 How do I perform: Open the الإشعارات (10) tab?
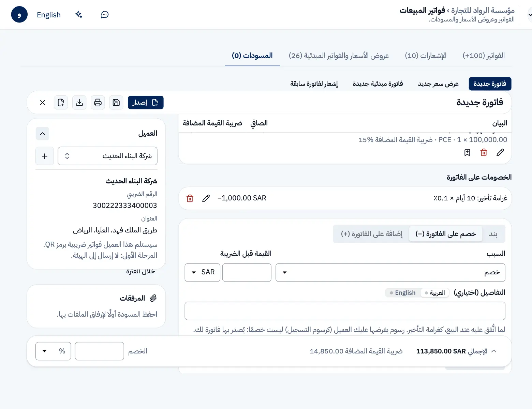point(426,56)
